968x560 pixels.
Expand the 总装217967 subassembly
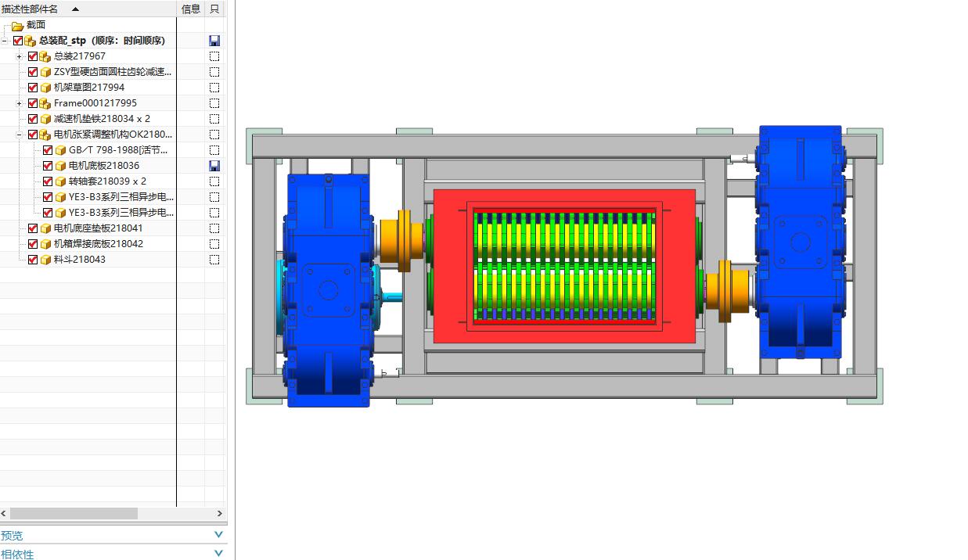20,56
